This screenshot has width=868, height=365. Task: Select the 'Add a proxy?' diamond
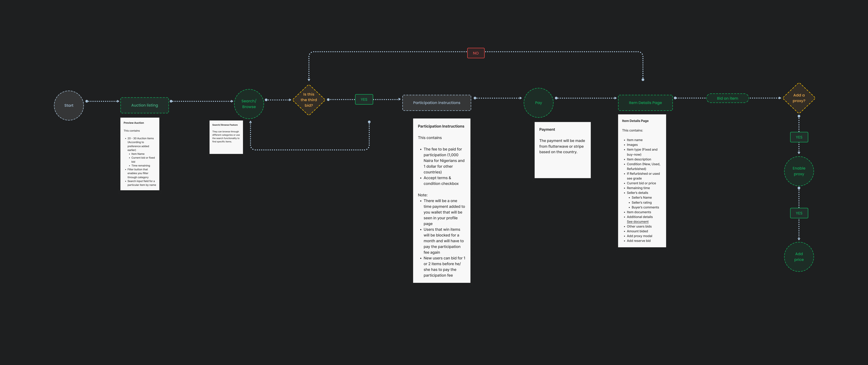pos(799,98)
